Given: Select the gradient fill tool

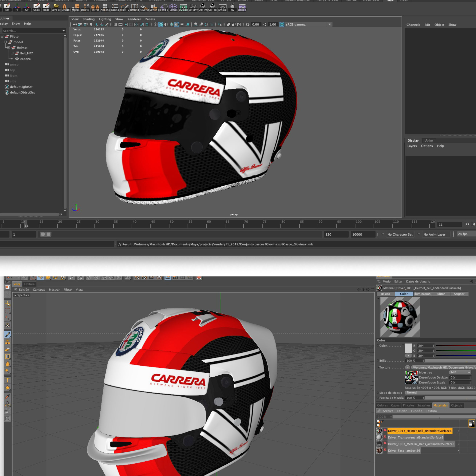Looking at the screenshot, I should [8, 356].
